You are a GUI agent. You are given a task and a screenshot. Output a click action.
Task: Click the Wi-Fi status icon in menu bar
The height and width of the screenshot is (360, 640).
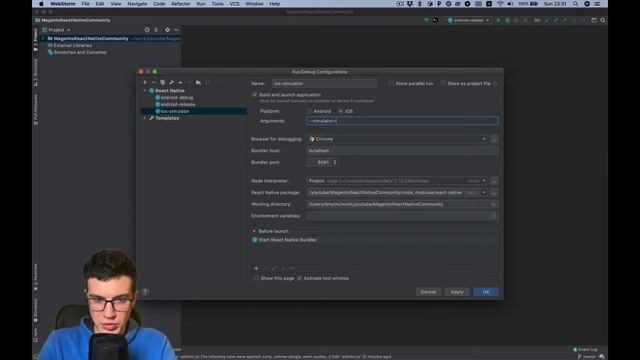click(x=500, y=4)
